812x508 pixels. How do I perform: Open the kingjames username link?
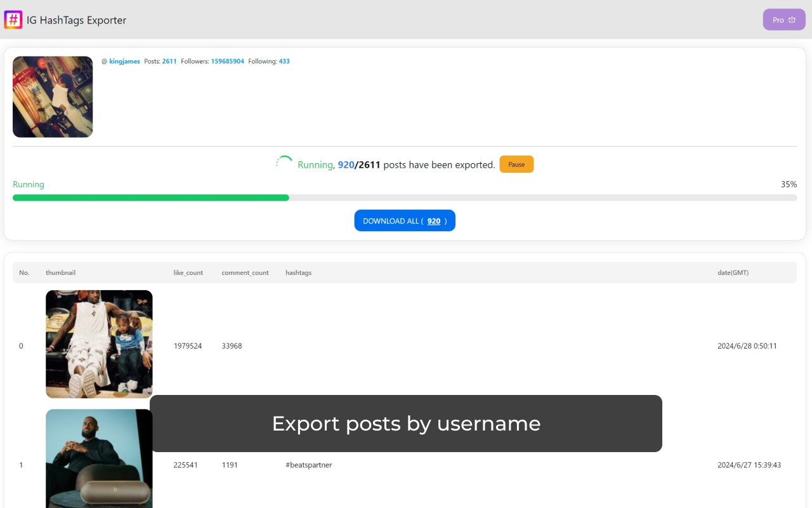[124, 62]
